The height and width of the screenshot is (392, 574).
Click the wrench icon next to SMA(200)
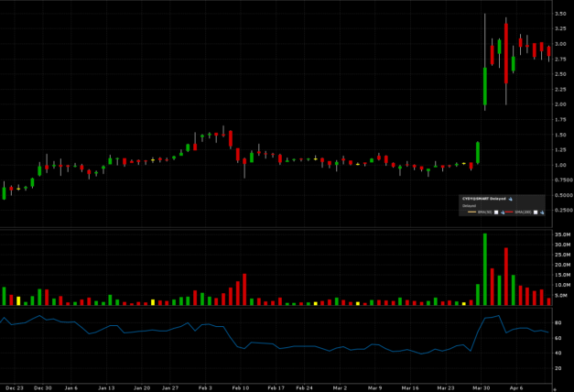(x=542, y=212)
